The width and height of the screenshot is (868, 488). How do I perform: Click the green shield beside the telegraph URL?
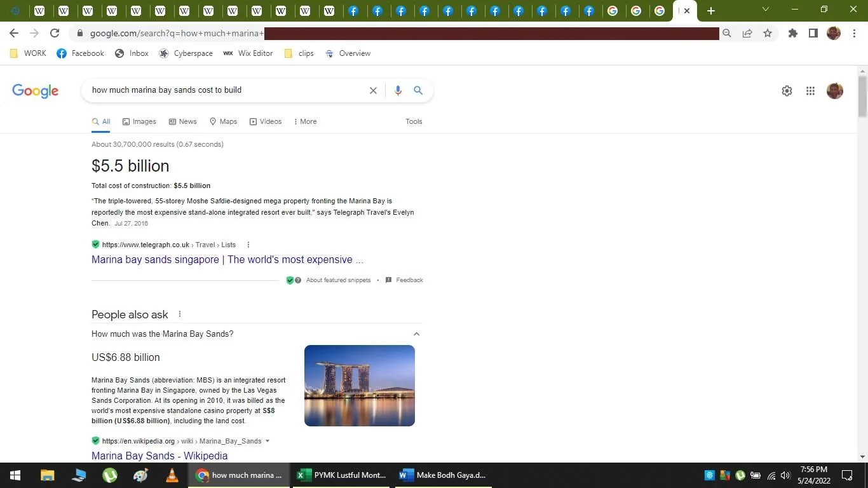point(95,244)
